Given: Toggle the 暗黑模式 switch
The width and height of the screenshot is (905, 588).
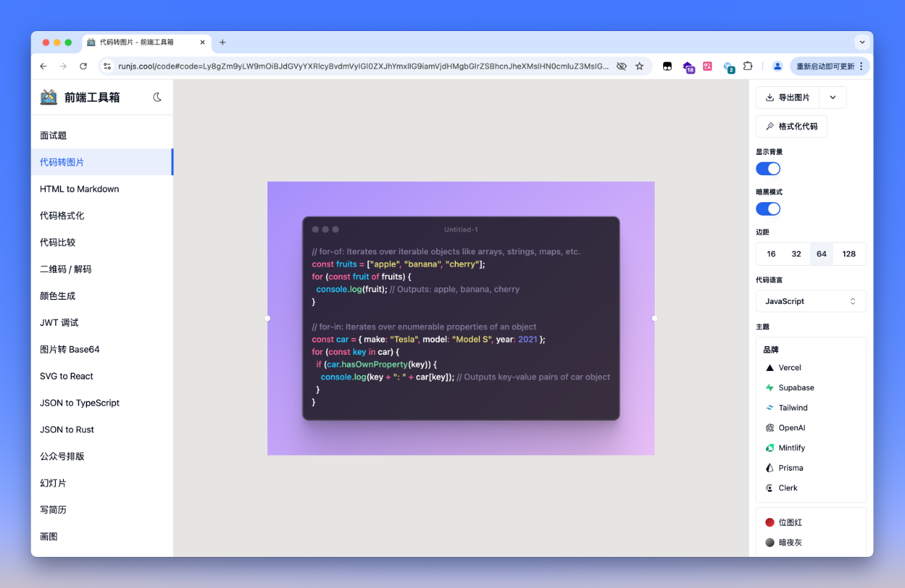Looking at the screenshot, I should [768, 208].
